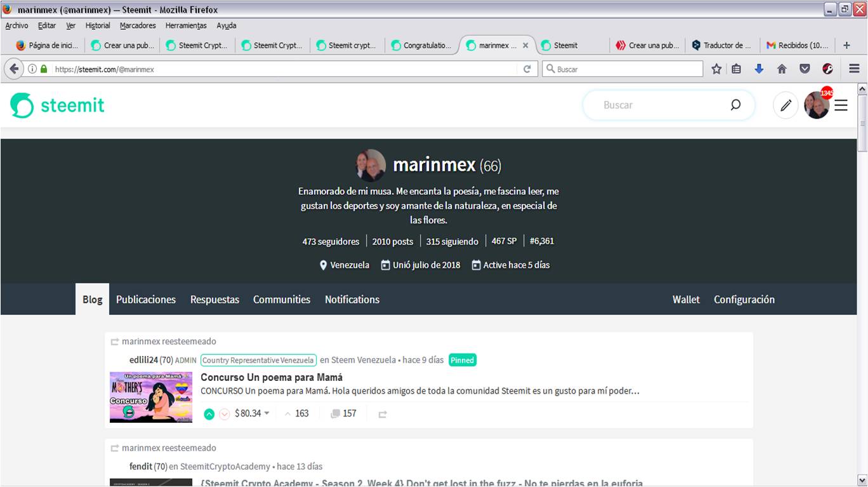Screen dimensions: 868x487
Task: Switch to the Respuestas tab
Action: 214,299
